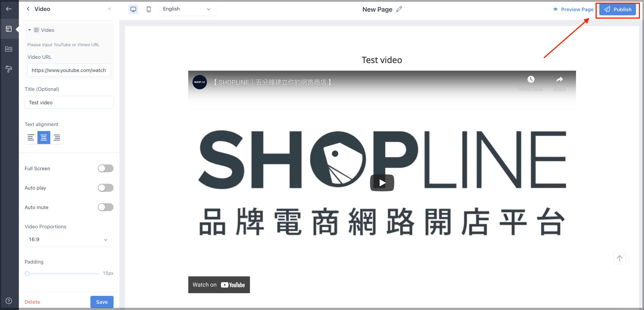
Task: Click the Delete link
Action: (32, 302)
